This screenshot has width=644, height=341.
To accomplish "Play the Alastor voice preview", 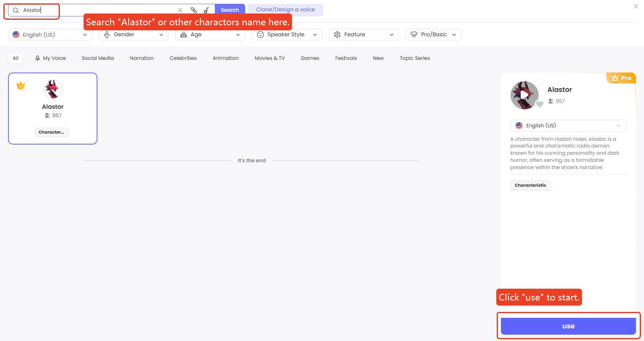I will [524, 95].
